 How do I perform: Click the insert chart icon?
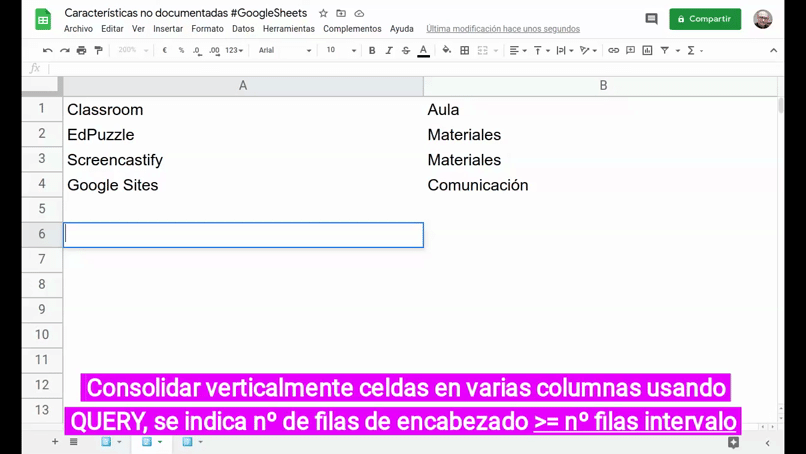647,50
